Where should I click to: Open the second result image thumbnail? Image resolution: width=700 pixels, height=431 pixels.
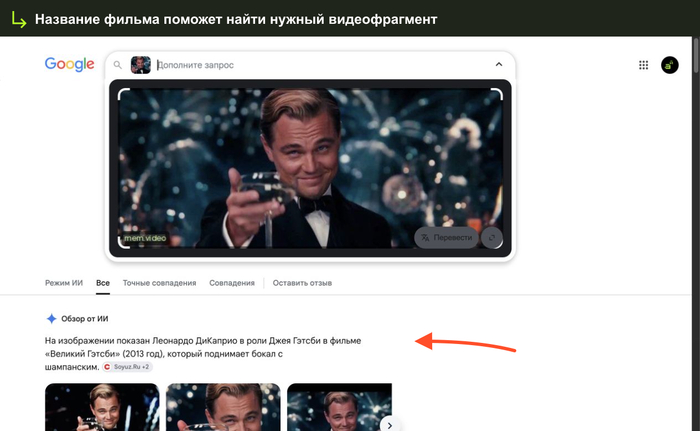tap(223, 407)
